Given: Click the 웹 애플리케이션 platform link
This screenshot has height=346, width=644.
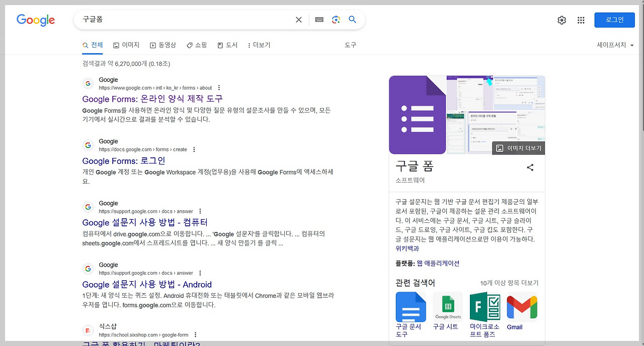Looking at the screenshot, I should [438, 263].
